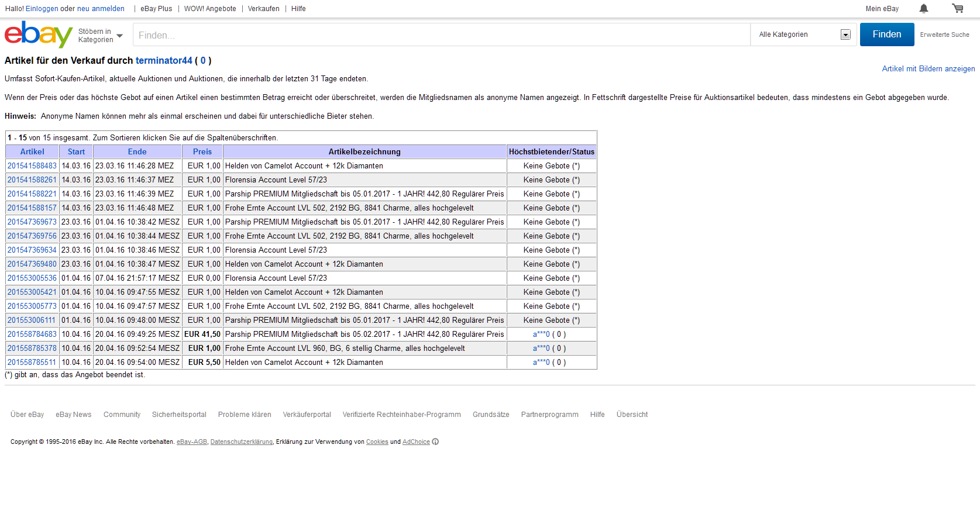The width and height of the screenshot is (980, 531).
Task: Sort by the Preis column header
Action: (x=202, y=152)
